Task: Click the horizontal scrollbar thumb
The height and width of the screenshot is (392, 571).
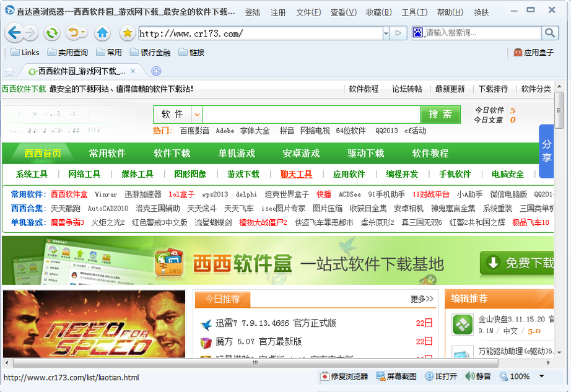Action: [256, 363]
